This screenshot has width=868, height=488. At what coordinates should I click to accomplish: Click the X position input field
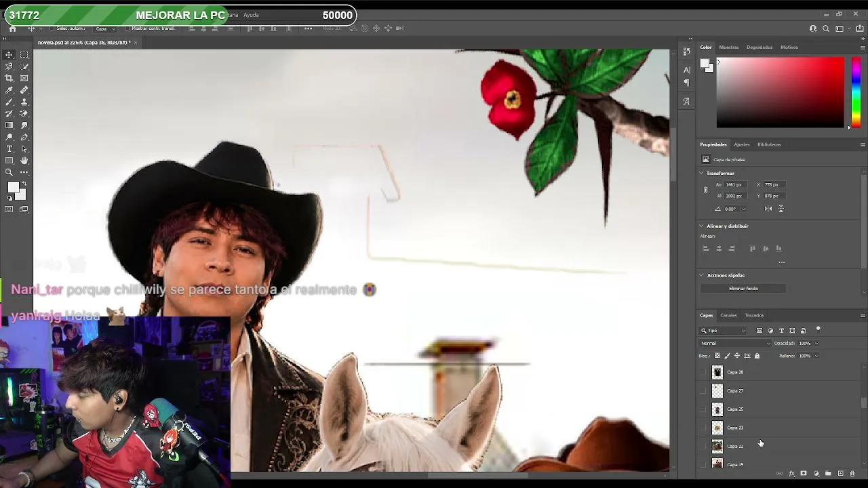pyautogui.click(x=776, y=185)
